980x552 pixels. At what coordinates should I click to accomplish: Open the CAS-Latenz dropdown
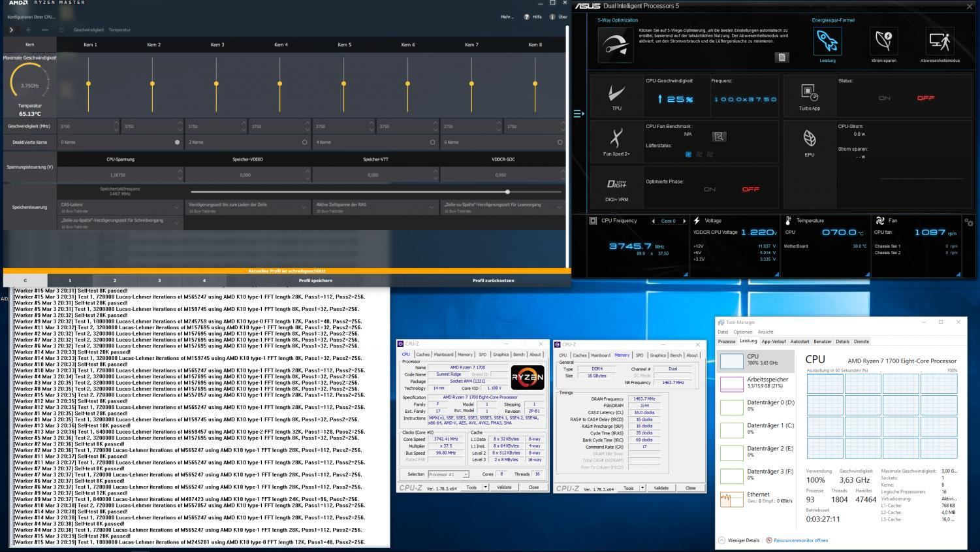(120, 207)
